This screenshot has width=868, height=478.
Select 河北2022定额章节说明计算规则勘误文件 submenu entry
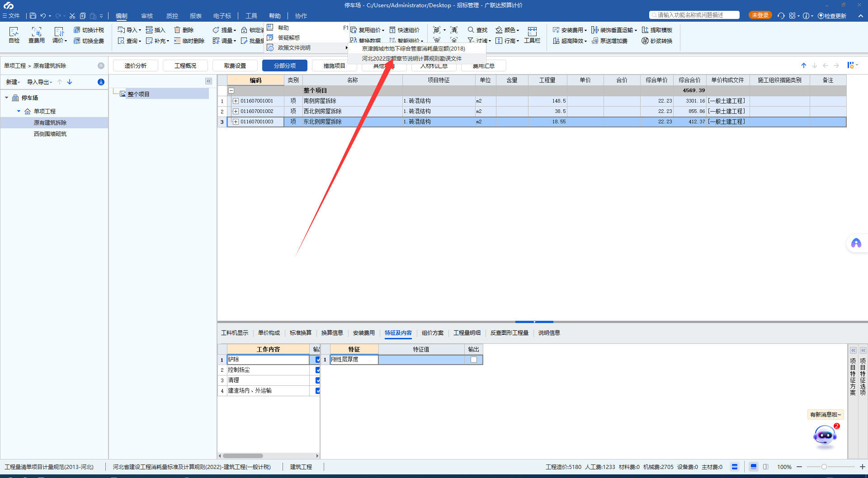(x=412, y=58)
